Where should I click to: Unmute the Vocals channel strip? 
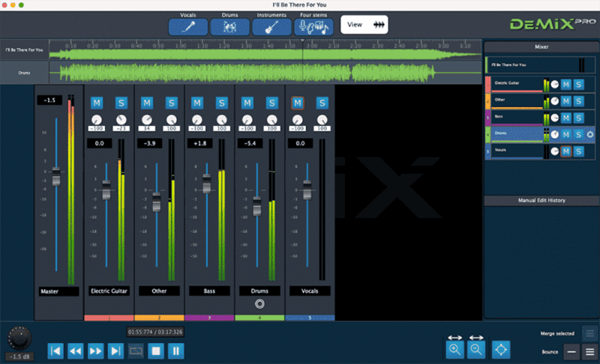point(297,103)
